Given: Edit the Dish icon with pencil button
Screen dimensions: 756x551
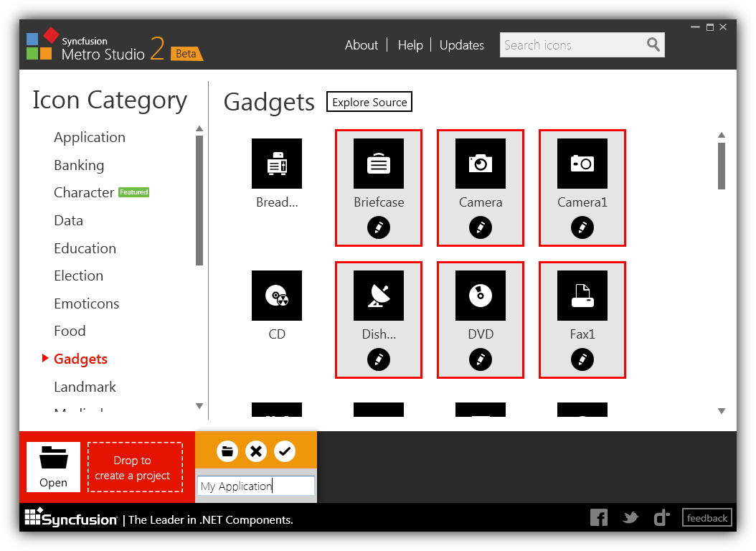Looking at the screenshot, I should (379, 359).
